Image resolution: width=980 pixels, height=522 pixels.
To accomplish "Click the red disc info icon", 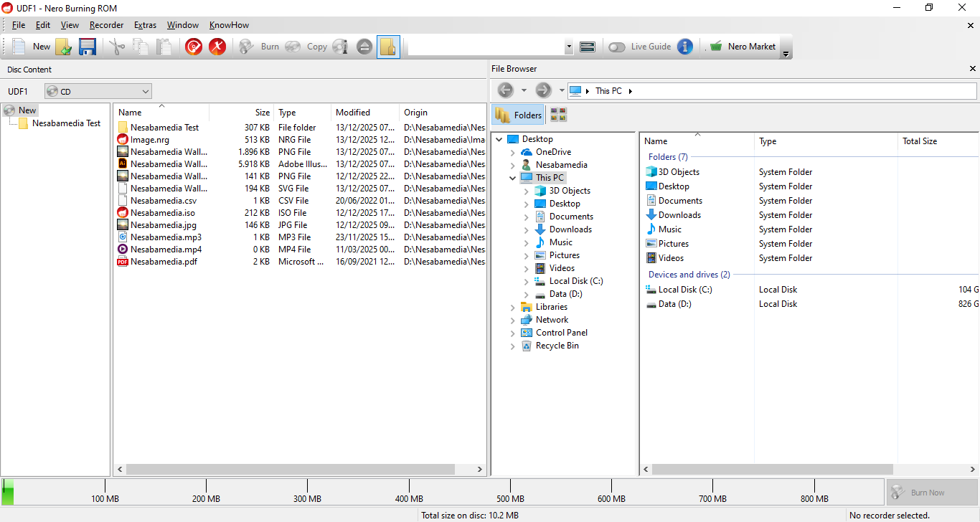I will tap(194, 47).
